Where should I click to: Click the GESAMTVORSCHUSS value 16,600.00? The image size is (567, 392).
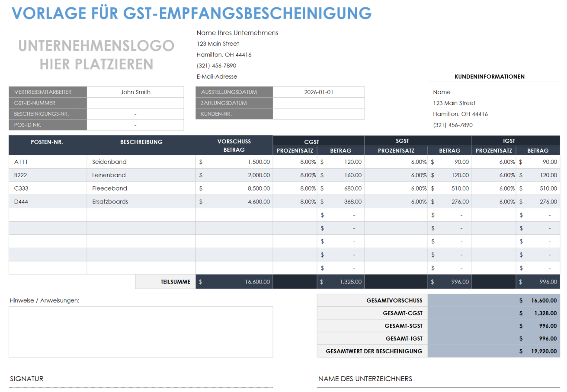pos(544,300)
